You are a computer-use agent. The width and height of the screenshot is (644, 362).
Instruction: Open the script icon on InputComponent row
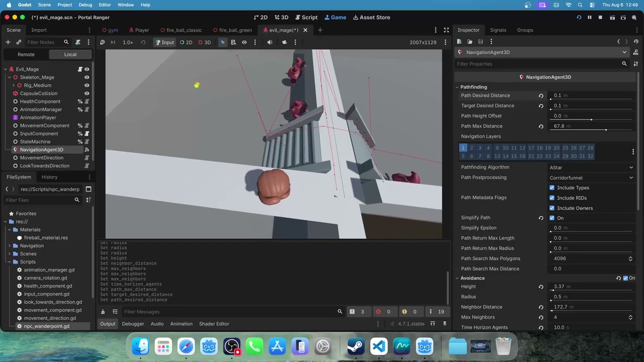87,134
